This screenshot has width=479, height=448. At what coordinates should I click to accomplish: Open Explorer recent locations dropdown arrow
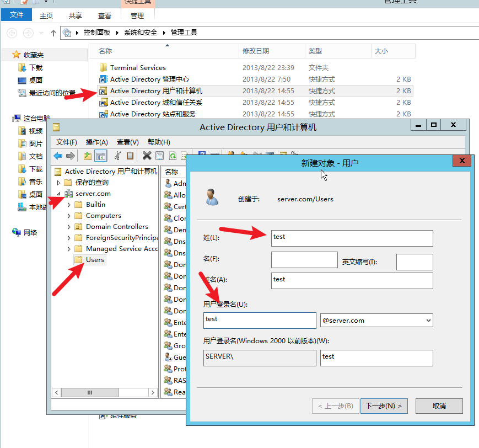point(41,33)
